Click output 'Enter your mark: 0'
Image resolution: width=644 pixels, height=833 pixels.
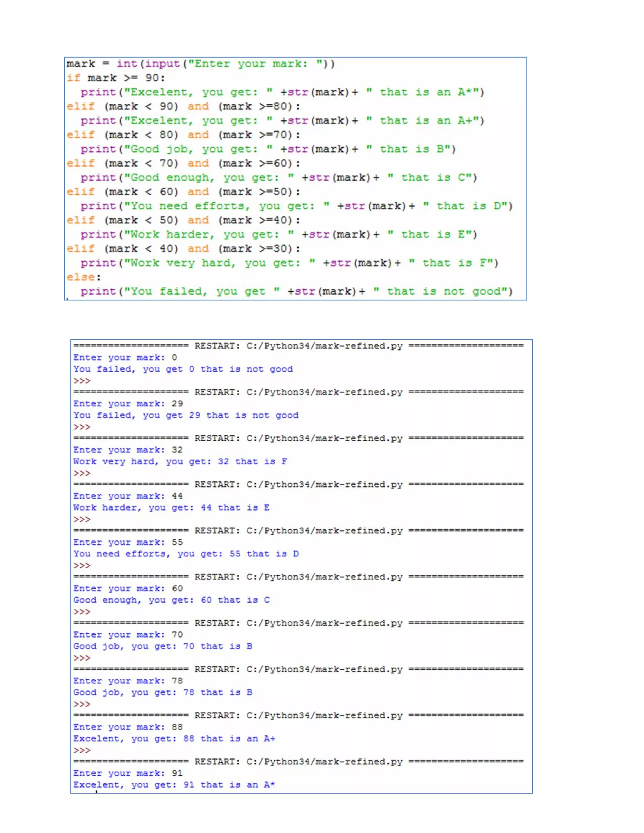tap(125, 357)
